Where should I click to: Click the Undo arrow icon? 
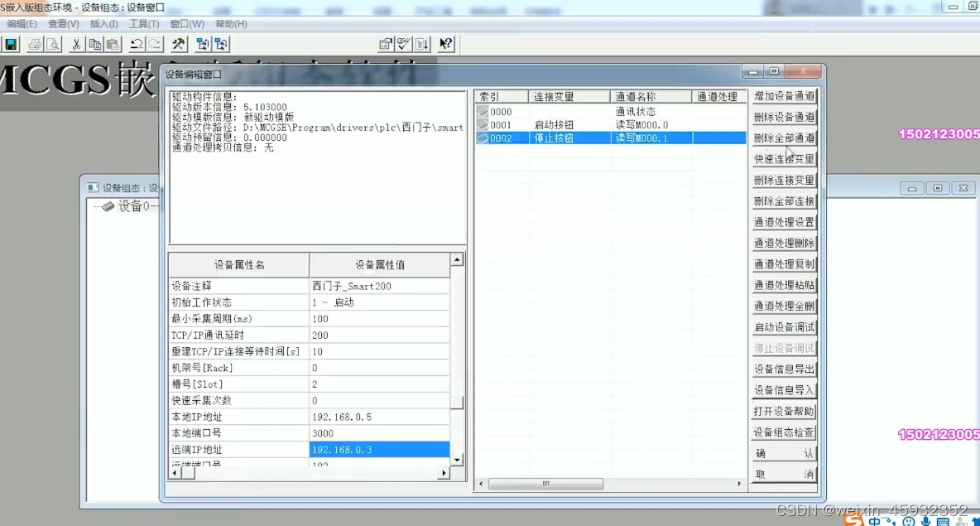(x=137, y=44)
